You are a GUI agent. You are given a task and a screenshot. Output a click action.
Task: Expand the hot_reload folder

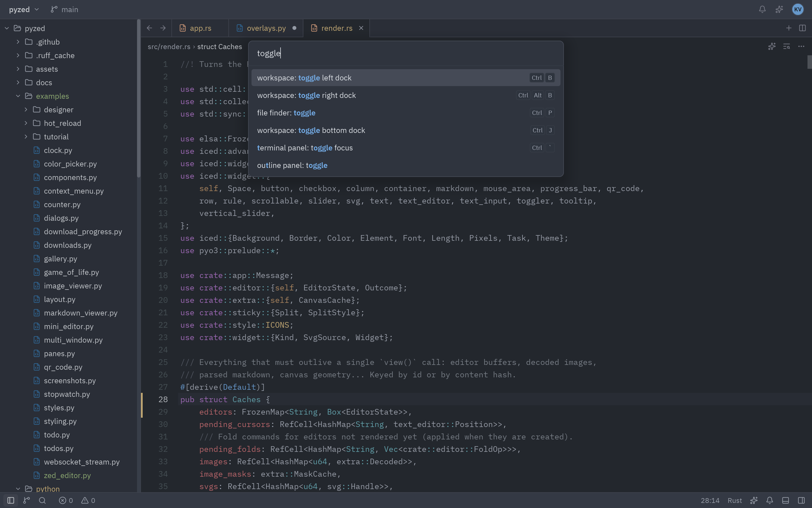point(26,123)
